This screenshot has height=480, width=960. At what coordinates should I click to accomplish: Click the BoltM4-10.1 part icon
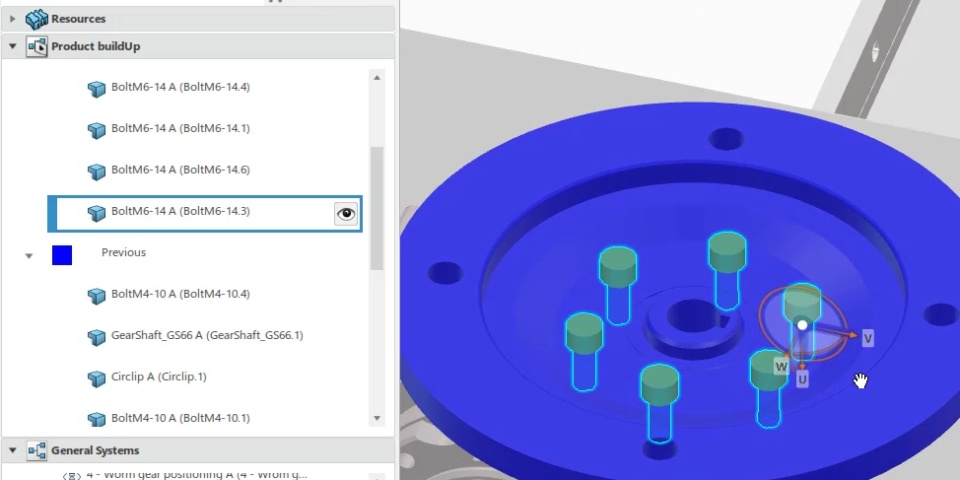pyautogui.click(x=96, y=419)
